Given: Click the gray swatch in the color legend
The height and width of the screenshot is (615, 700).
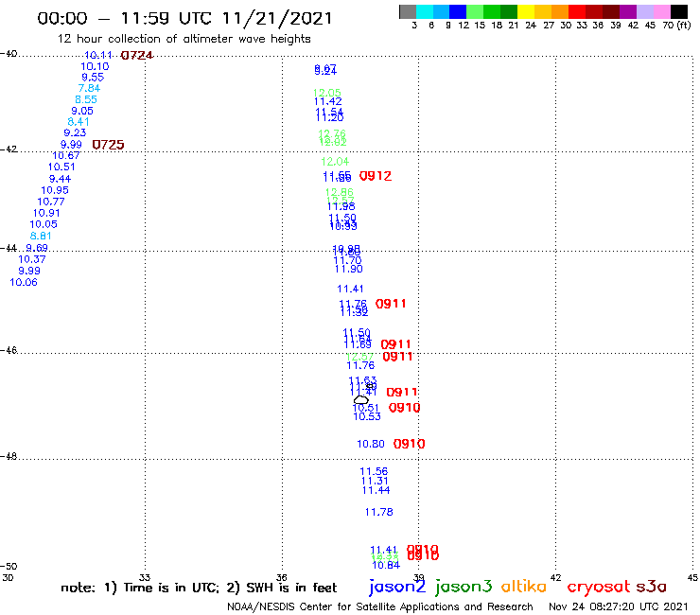Looking at the screenshot, I should [x=408, y=11].
